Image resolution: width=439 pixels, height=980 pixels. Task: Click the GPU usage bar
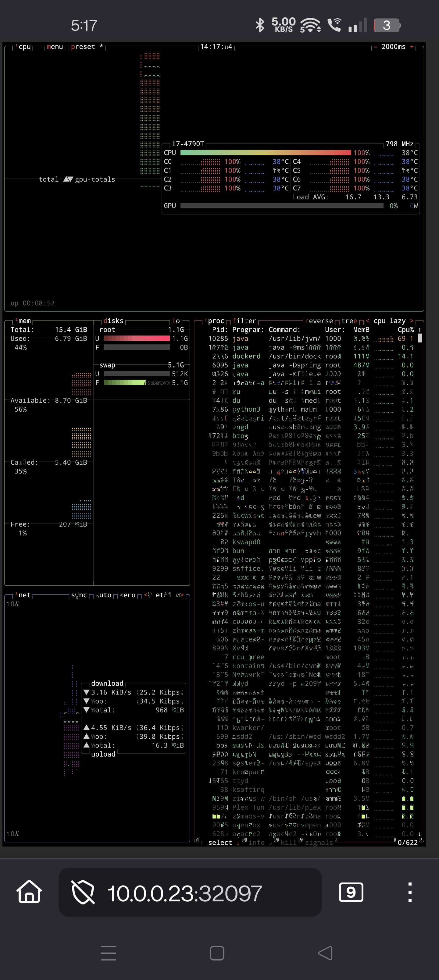[282, 206]
